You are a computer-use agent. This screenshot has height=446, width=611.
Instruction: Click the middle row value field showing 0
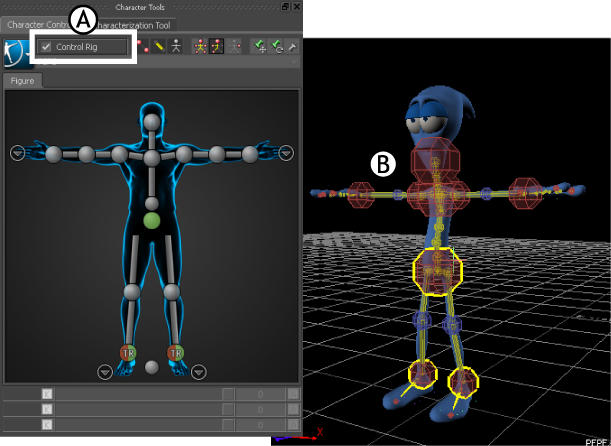[260, 409]
